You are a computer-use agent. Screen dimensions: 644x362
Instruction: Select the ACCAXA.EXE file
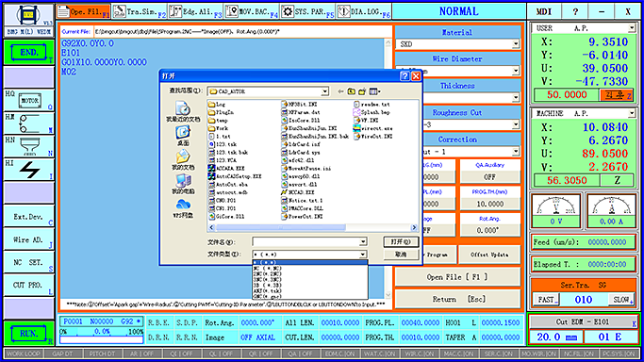click(x=226, y=169)
